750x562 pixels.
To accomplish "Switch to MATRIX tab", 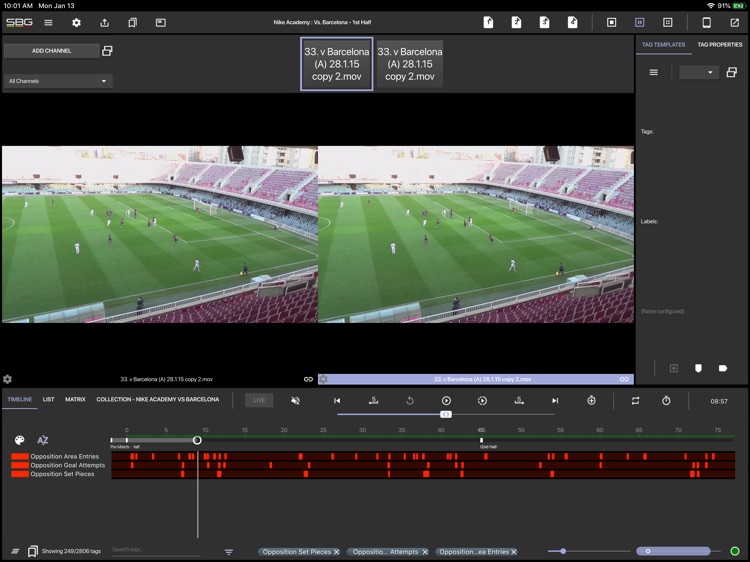I will (x=75, y=399).
